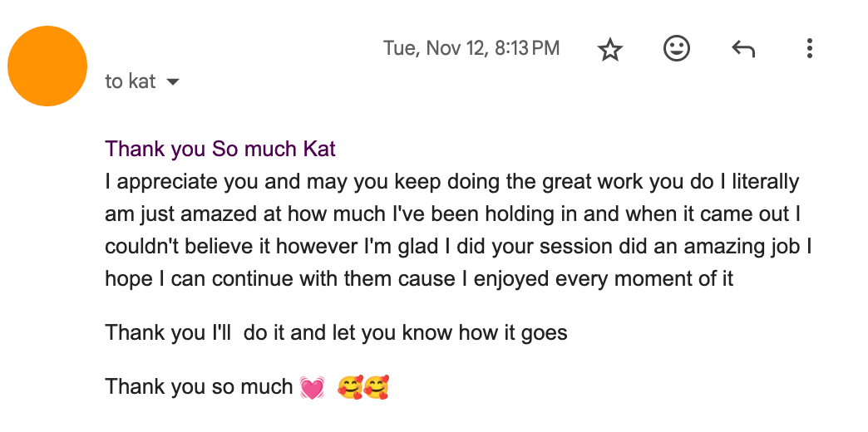Image resolution: width=868 pixels, height=432 pixels.
Task: Click the "to kat" recipient text
Action: pos(130,81)
